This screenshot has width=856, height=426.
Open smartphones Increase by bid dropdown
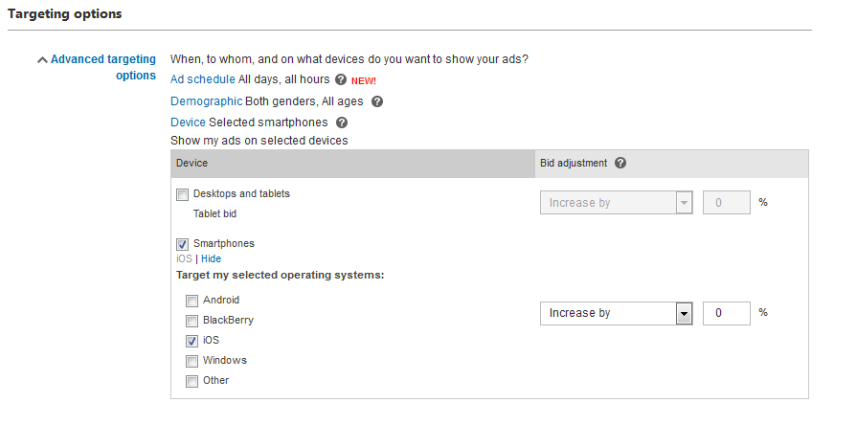616,313
